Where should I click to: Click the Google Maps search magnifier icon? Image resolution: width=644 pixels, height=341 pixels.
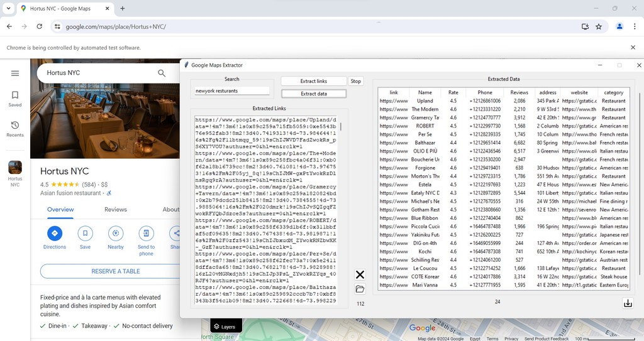162,73
